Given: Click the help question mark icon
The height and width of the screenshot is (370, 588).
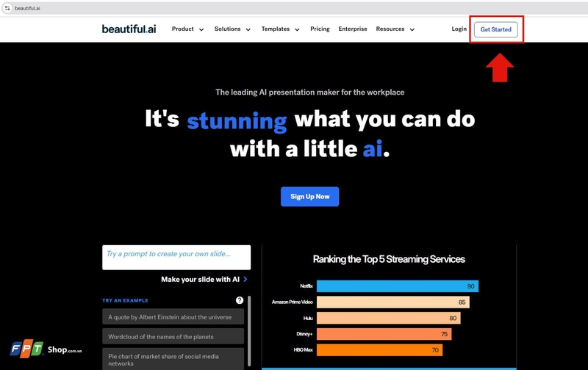Looking at the screenshot, I should pos(240,300).
